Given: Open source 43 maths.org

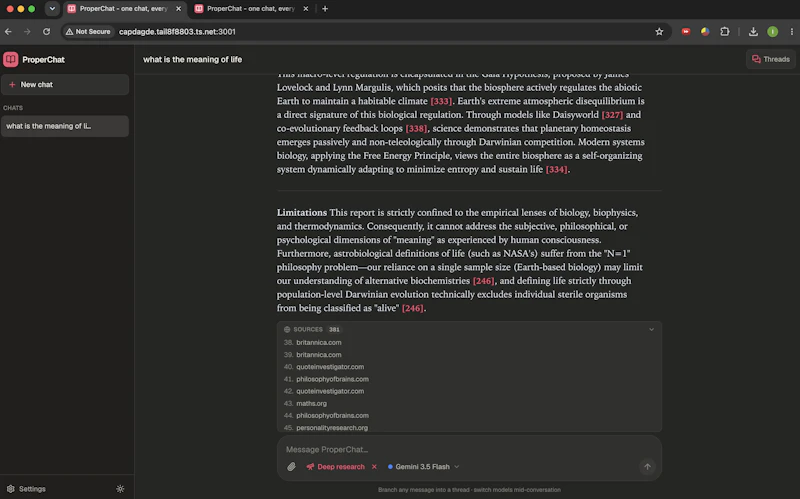Looking at the screenshot, I should (x=311, y=404).
